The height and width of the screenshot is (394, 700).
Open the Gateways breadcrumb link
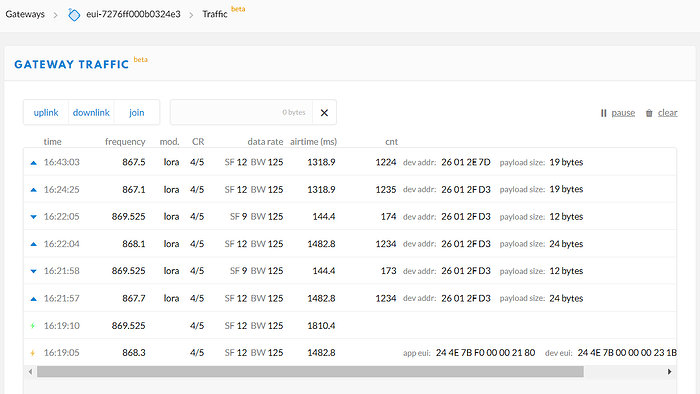click(x=25, y=14)
